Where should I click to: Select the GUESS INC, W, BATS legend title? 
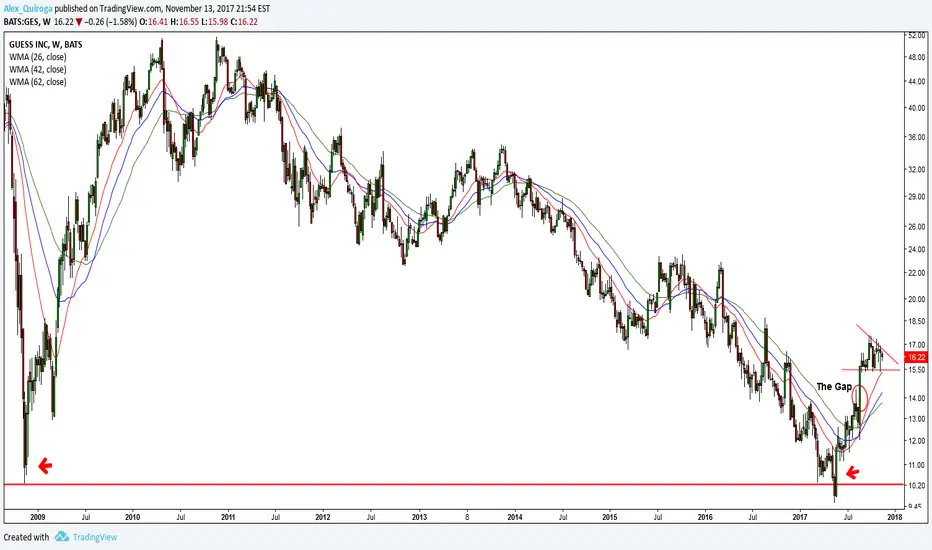46,45
